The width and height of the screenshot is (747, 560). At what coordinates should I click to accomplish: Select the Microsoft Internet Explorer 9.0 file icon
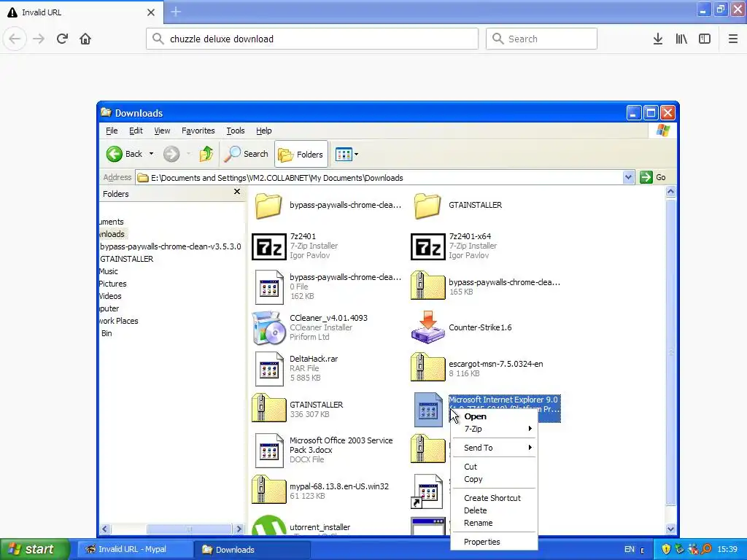pos(428,410)
